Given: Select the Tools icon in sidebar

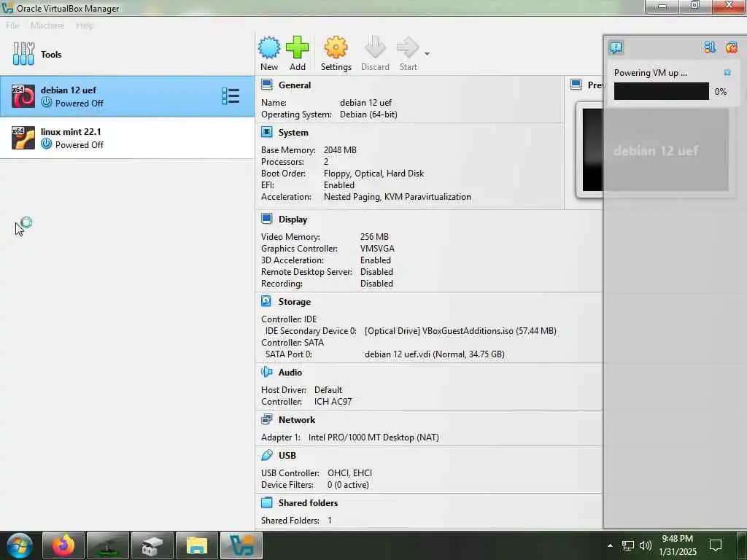Looking at the screenshot, I should [23, 54].
